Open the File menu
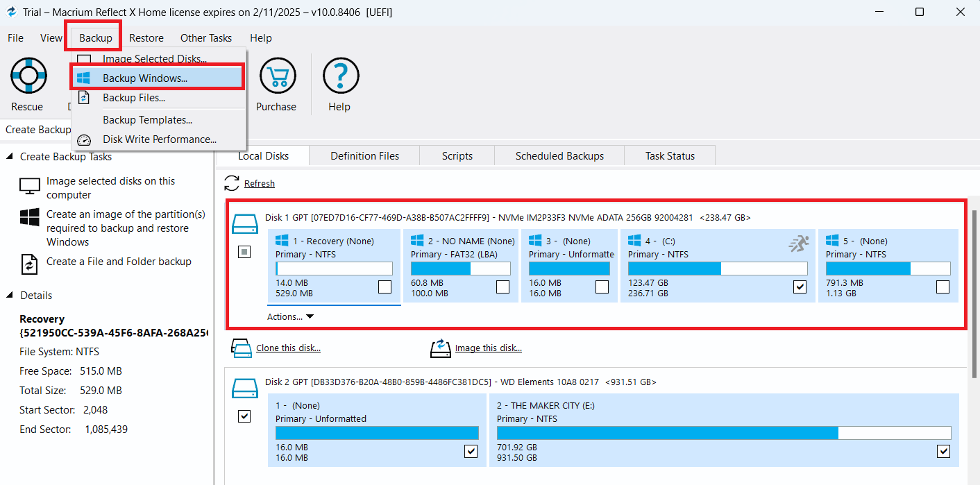 coord(15,38)
